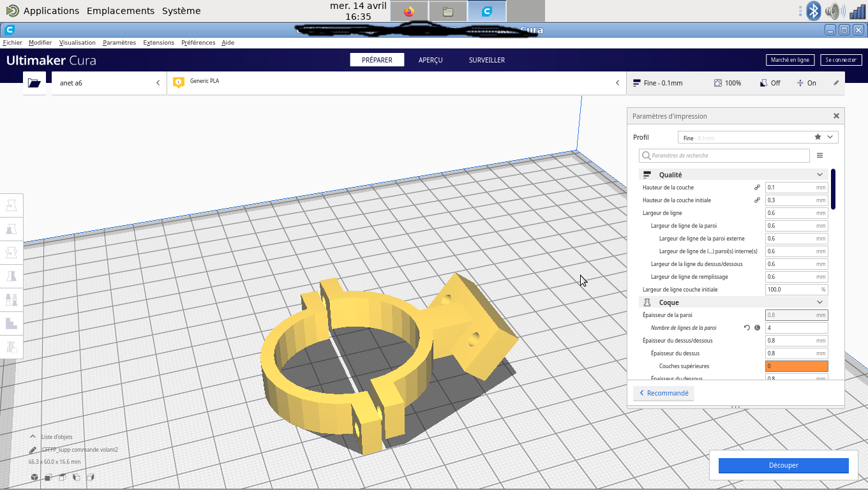The height and width of the screenshot is (490, 868).
Task: Open the Marché en ligne button
Action: tap(790, 60)
